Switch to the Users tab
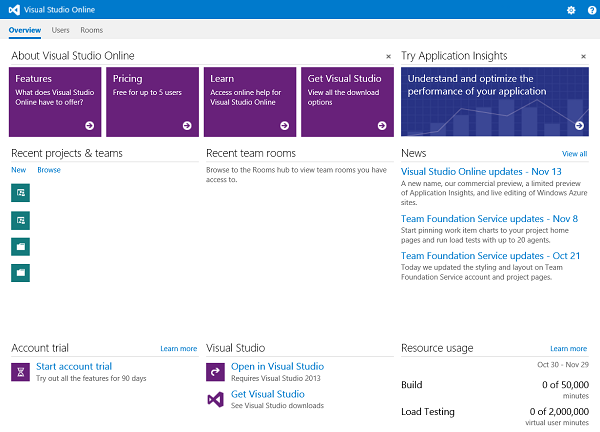The image size is (600, 432). point(61,31)
